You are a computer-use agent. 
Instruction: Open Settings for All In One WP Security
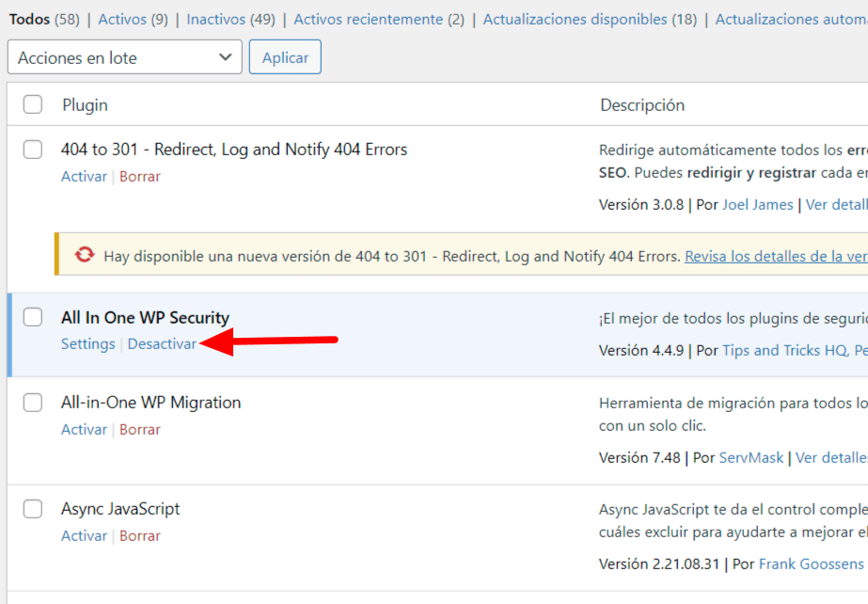pos(88,343)
